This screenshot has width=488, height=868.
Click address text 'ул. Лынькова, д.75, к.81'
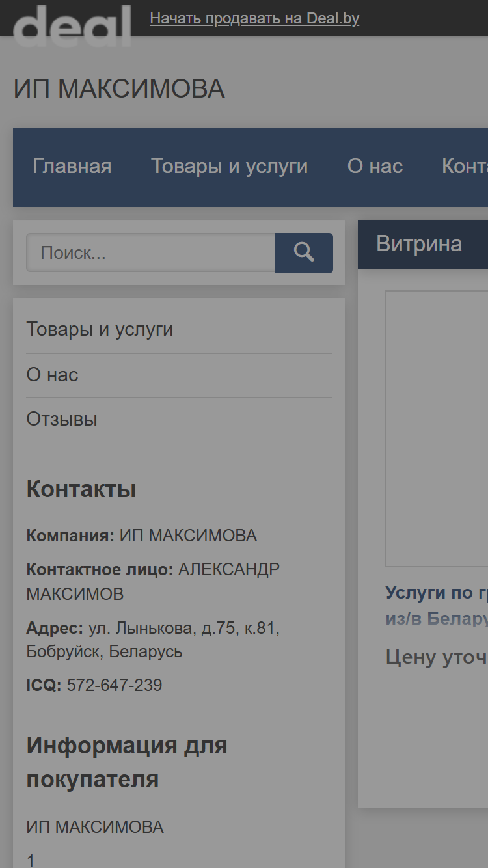(184, 629)
